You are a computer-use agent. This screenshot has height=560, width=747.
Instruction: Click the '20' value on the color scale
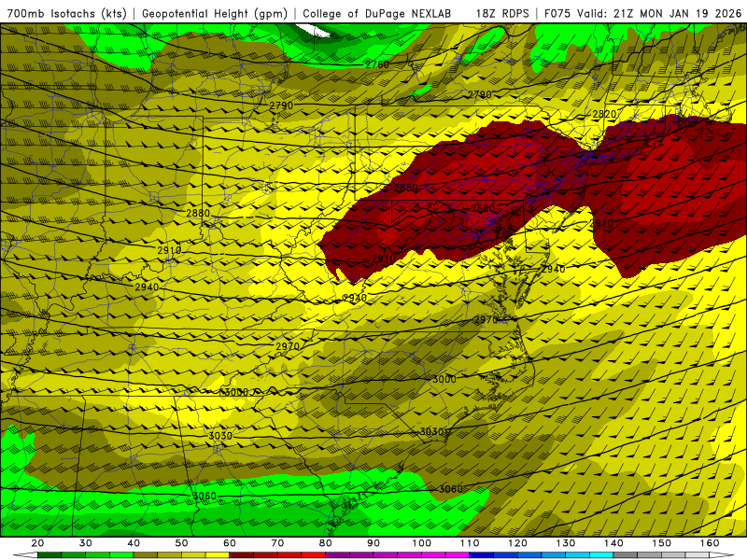pos(37,543)
